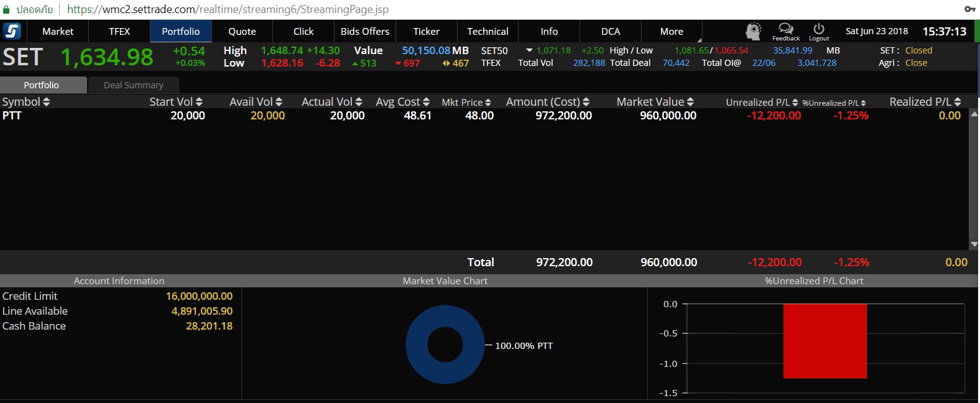
Task: Click the scroll up arrow of portfolio list
Action: (x=974, y=114)
